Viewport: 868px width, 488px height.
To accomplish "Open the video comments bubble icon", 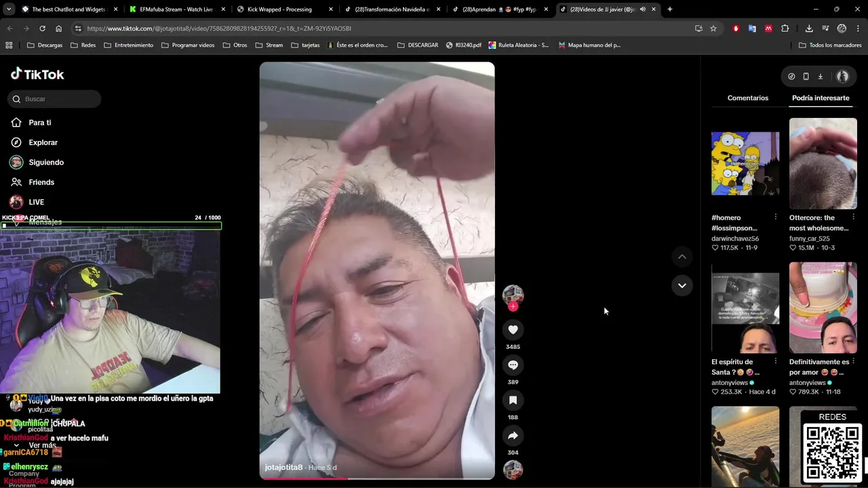I will coord(513,365).
